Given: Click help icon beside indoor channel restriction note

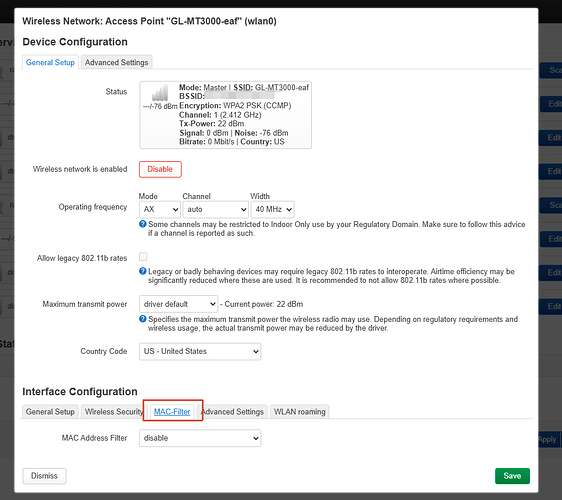Looking at the screenshot, I should click(x=143, y=224).
